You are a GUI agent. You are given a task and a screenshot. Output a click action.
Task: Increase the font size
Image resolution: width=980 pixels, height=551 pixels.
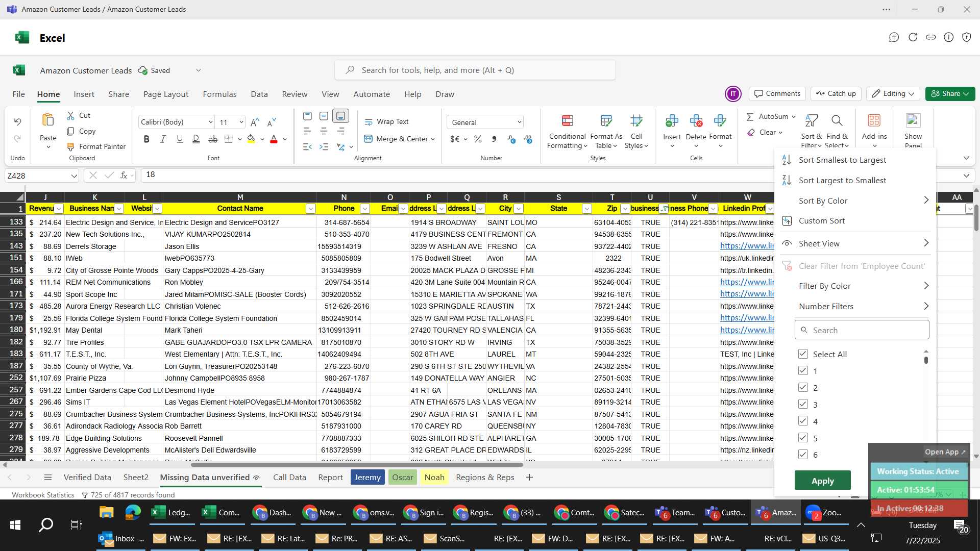(255, 122)
